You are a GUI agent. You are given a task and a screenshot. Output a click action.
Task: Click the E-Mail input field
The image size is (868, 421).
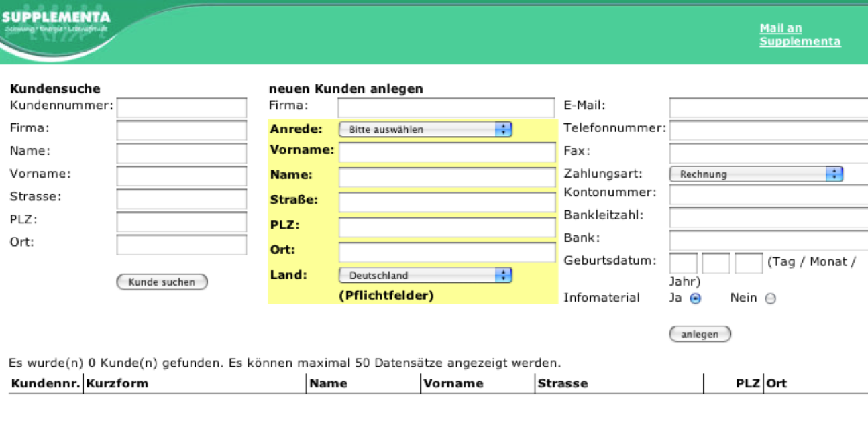click(768, 107)
